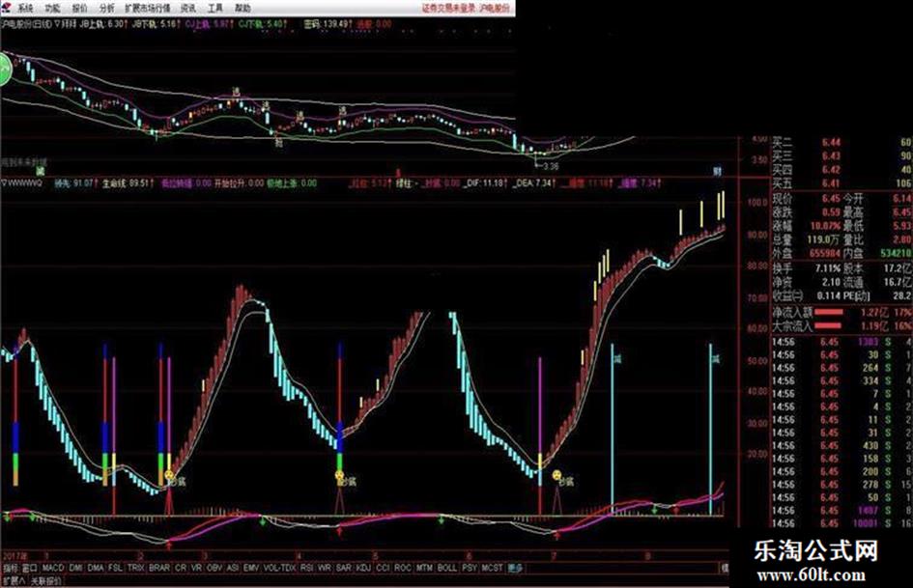Expand the WWWWQ sub-indicator dropdown triangle
This screenshot has width=913, height=588.
4,182
